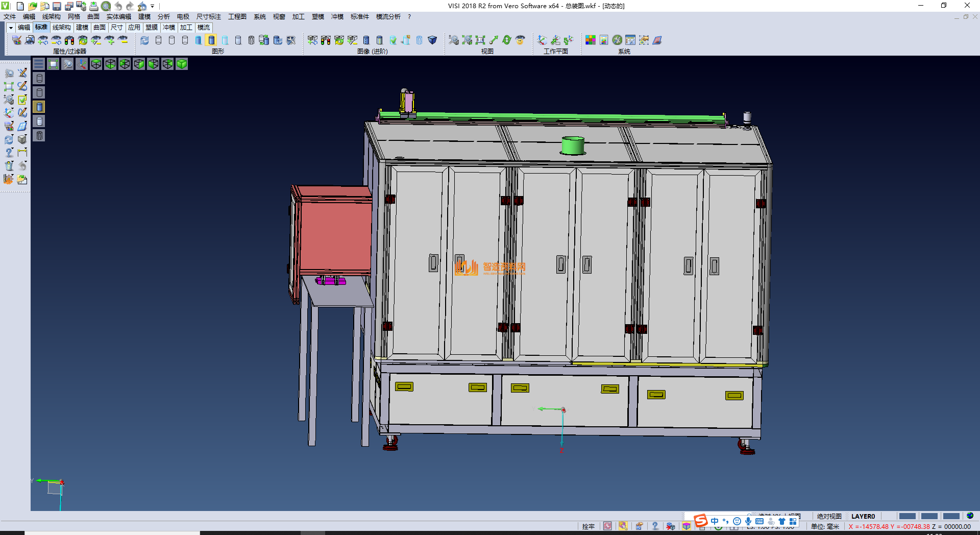The height and width of the screenshot is (535, 980).
Task: Click the print icon in quick access bar
Action: pos(93,6)
